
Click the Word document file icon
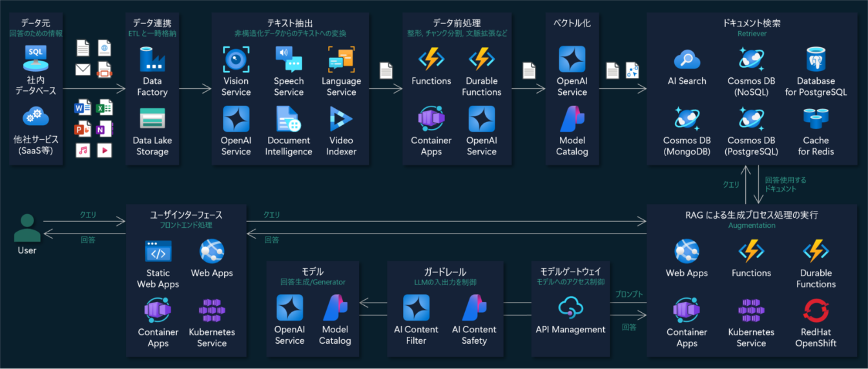pyautogui.click(x=83, y=108)
